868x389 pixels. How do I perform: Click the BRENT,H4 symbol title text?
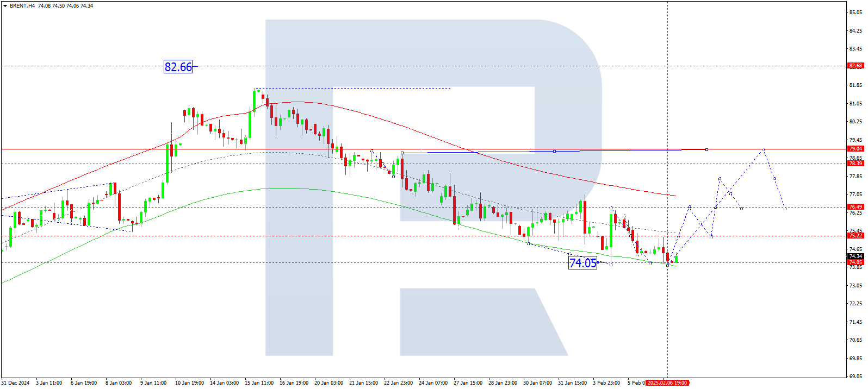[22, 6]
